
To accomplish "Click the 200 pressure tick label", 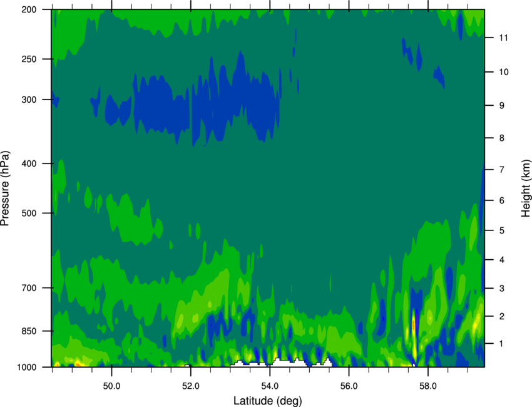I will pos(29,9).
